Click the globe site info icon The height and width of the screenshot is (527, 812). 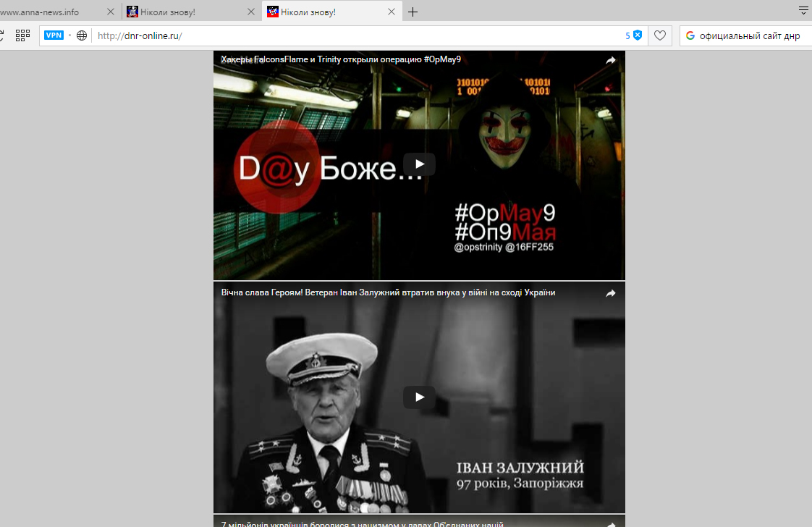tap(82, 35)
